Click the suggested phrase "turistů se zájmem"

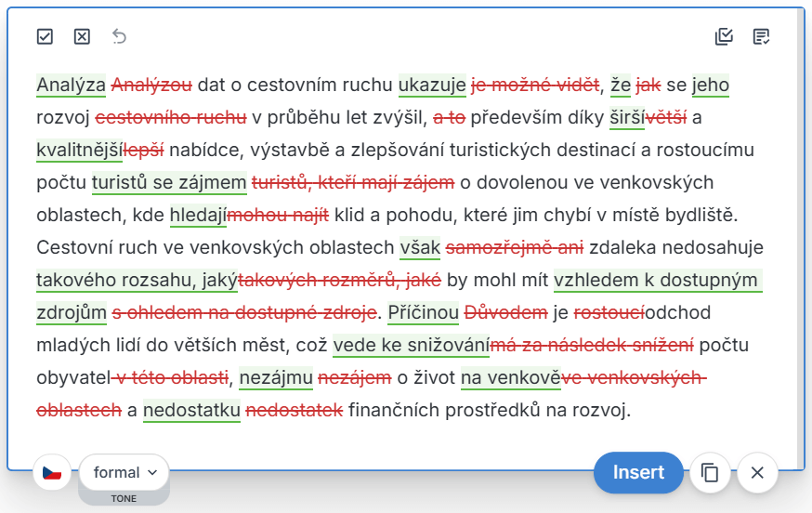(x=169, y=182)
